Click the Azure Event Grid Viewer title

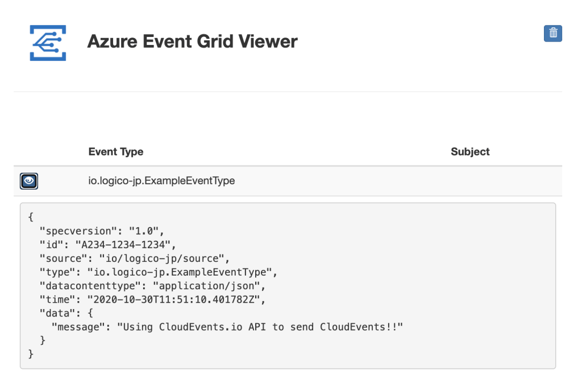click(192, 41)
